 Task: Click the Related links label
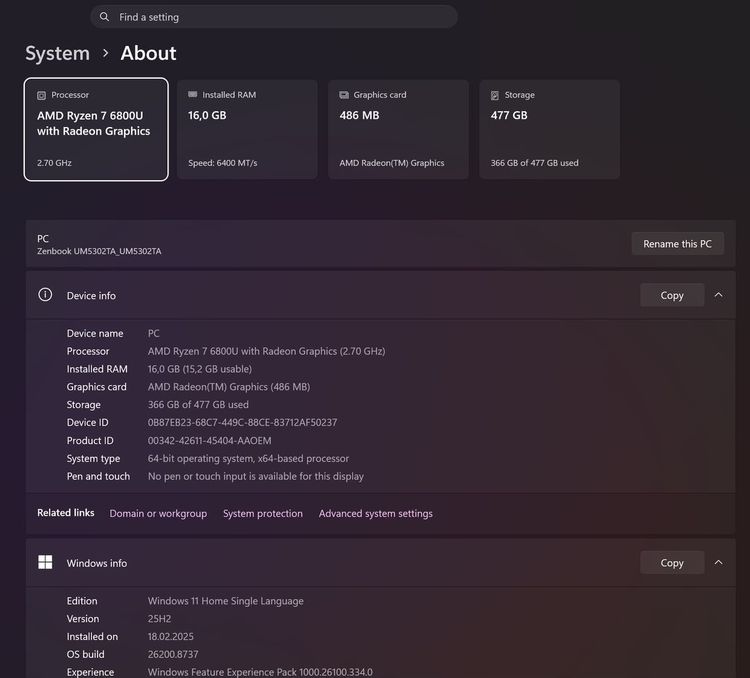(x=66, y=513)
